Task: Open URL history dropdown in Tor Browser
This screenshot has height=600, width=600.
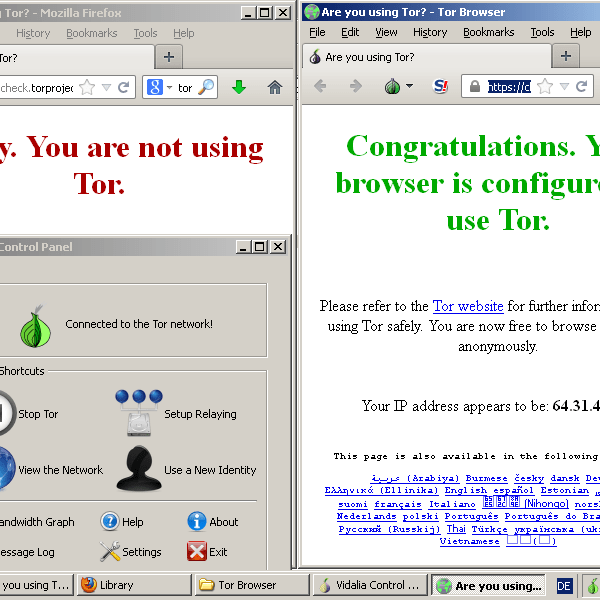Action: coord(564,86)
